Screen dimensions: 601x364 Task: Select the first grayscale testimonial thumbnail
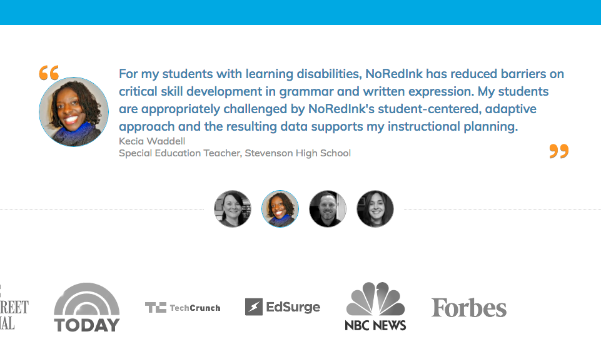point(233,209)
